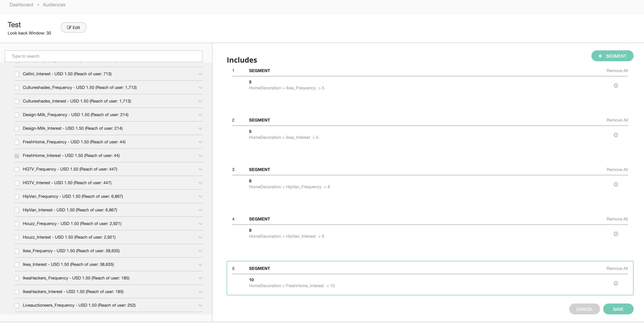Remove the FreshHome_Interest rule with x icon

point(615,283)
